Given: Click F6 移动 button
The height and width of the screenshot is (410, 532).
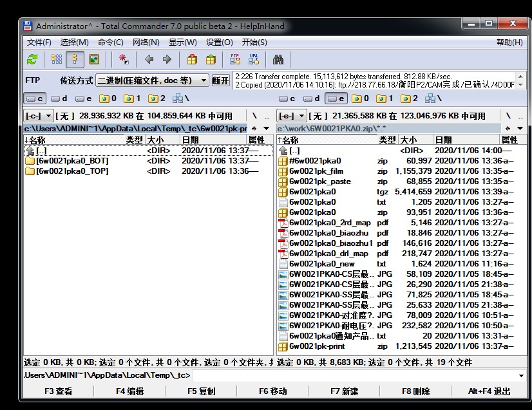Looking at the screenshot, I should coord(273,391).
